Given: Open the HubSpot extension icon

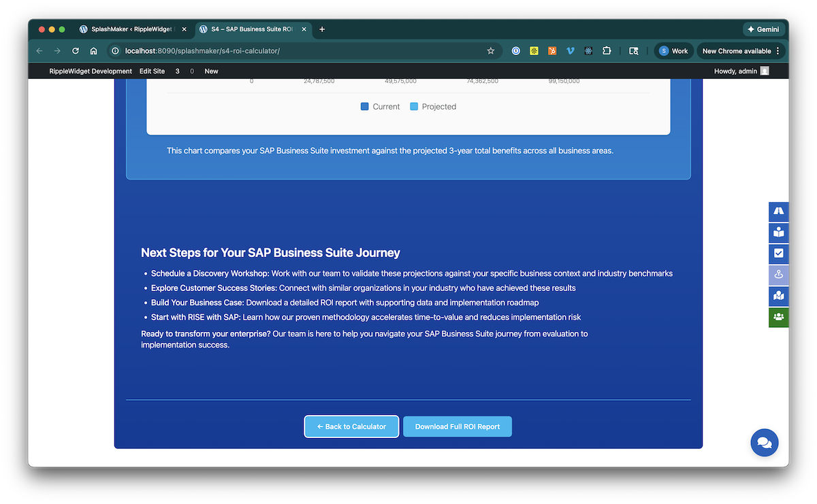Looking at the screenshot, I should 553,51.
